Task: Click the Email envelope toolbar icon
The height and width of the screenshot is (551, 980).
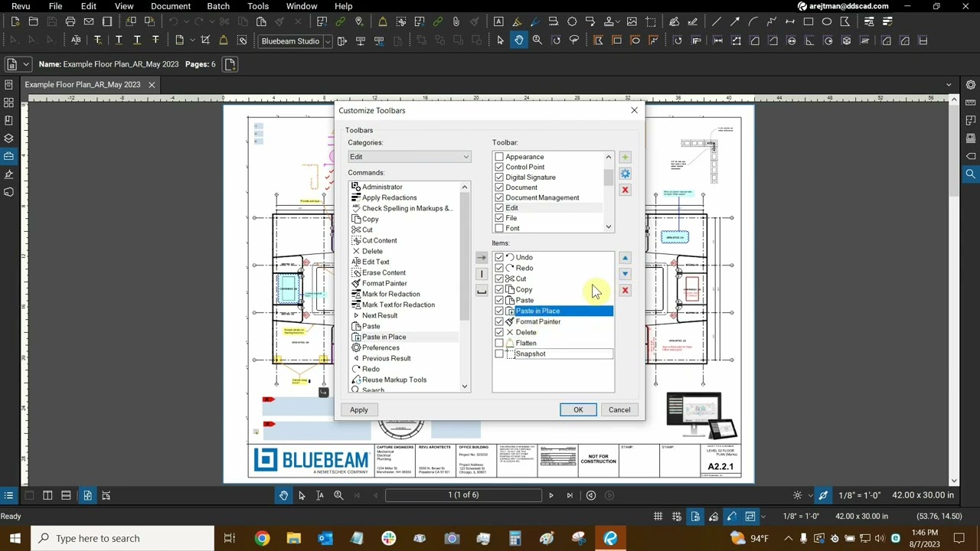Action: pos(89,21)
